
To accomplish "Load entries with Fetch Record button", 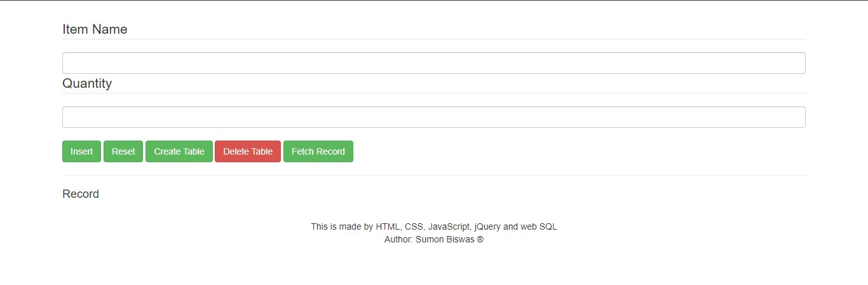I will pos(318,151).
